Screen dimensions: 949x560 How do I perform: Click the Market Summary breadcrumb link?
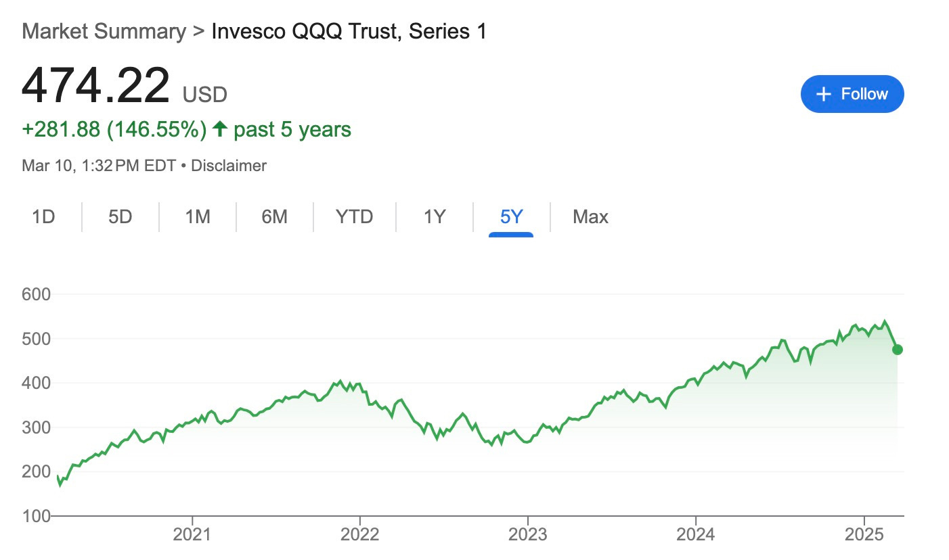point(104,32)
